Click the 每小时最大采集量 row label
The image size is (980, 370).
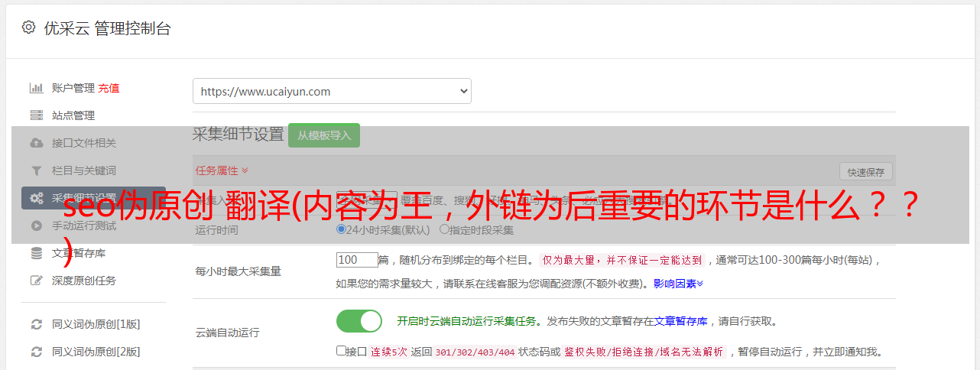click(x=239, y=271)
